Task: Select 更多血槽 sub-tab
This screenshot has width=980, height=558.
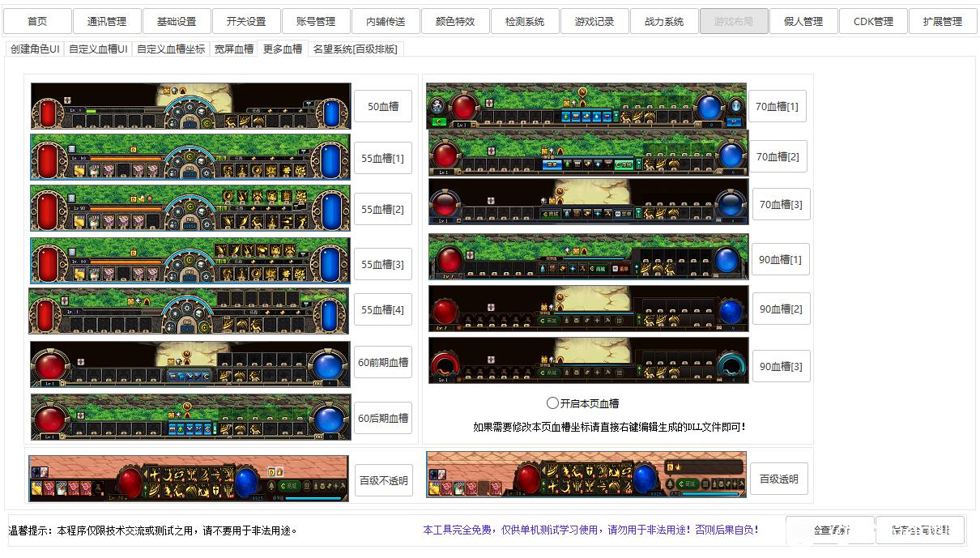Action: [283, 49]
